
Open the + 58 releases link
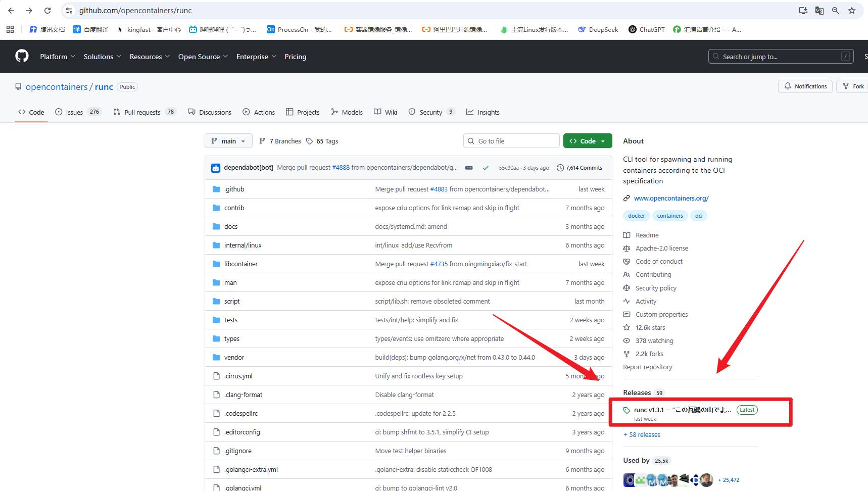click(x=642, y=434)
